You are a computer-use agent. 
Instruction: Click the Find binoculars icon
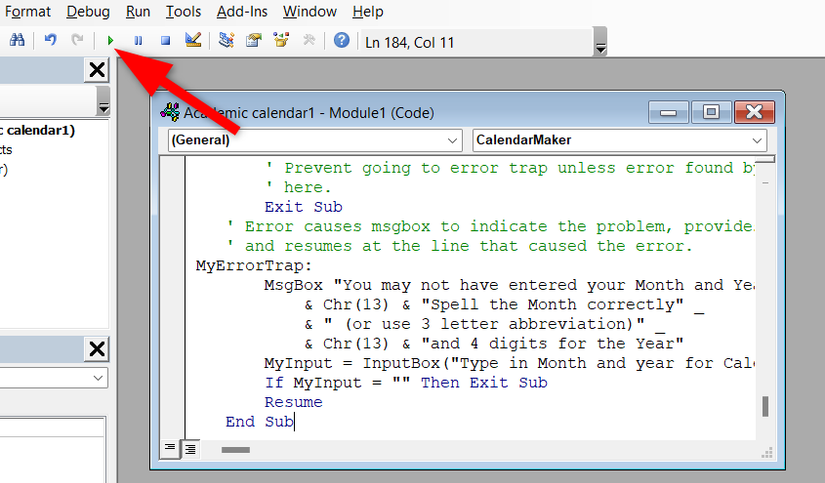[x=17, y=40]
